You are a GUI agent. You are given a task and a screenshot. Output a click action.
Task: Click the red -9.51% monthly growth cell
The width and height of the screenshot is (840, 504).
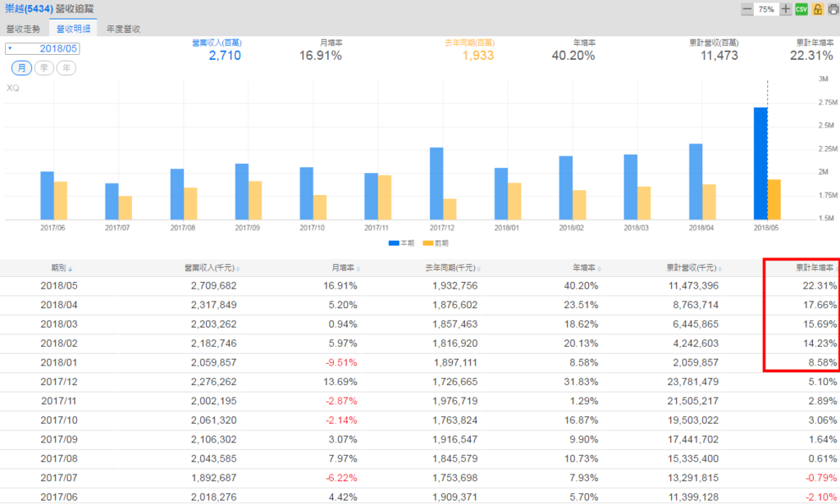pos(341,363)
